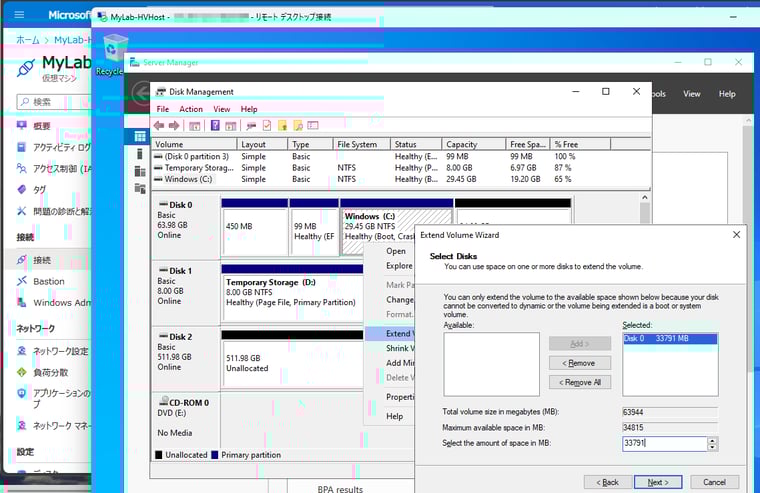Select the (Disk 0 partition 3) volume row
Viewport: 760px width, 493px height.
[x=401, y=157]
